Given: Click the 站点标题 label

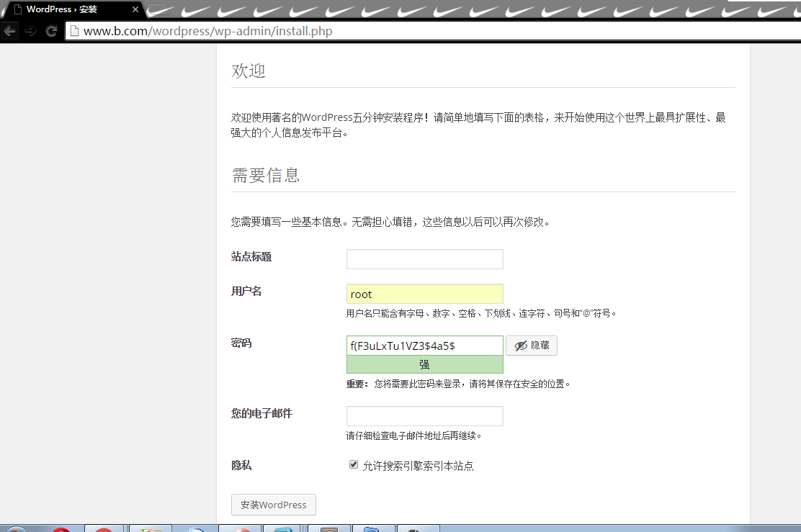Looking at the screenshot, I should click(251, 256).
